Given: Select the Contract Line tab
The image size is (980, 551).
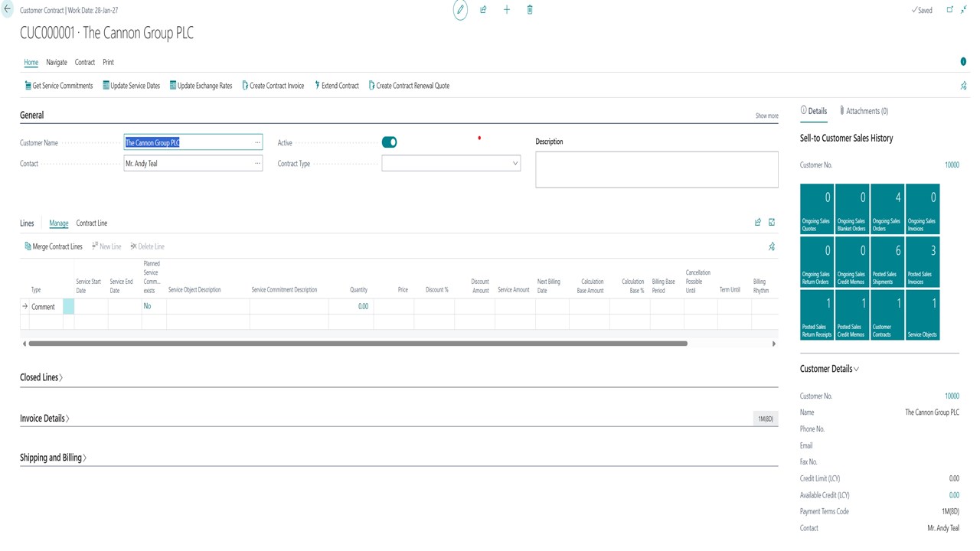Looking at the screenshot, I should pos(92,223).
